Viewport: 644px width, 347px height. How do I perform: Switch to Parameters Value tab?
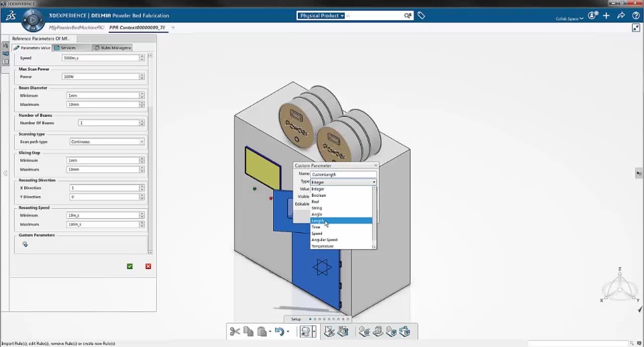(x=32, y=48)
